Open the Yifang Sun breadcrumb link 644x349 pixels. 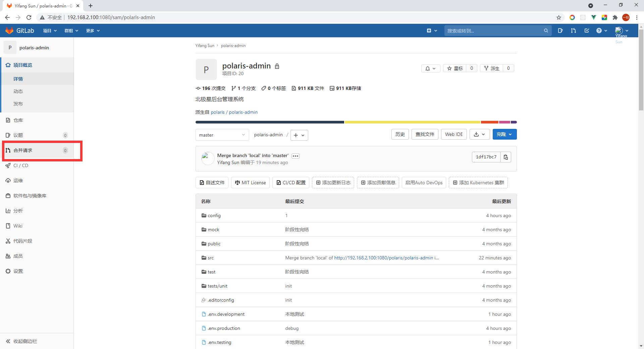(205, 46)
